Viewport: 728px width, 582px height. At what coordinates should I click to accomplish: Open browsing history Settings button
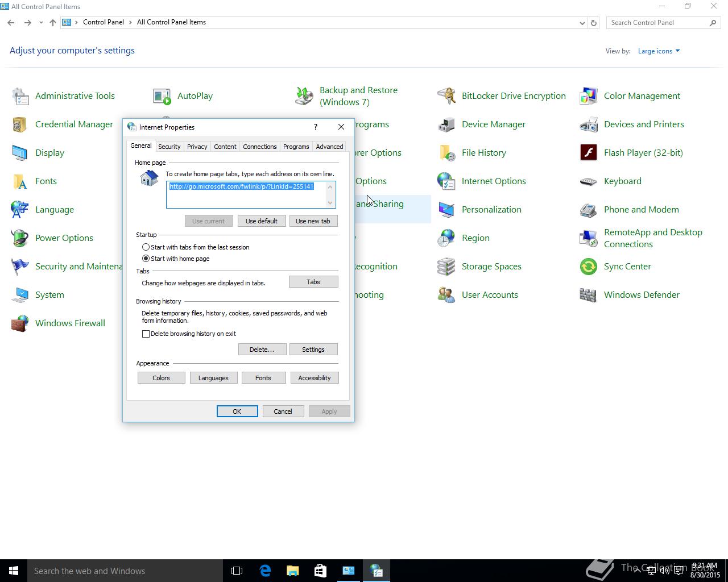[x=313, y=350]
